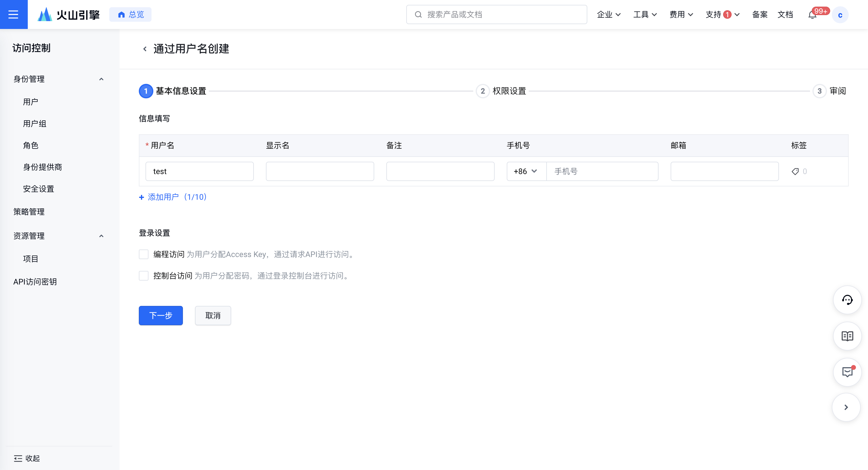The width and height of the screenshot is (868, 470).
Task: Open the +86 country code dropdown
Action: 526,171
